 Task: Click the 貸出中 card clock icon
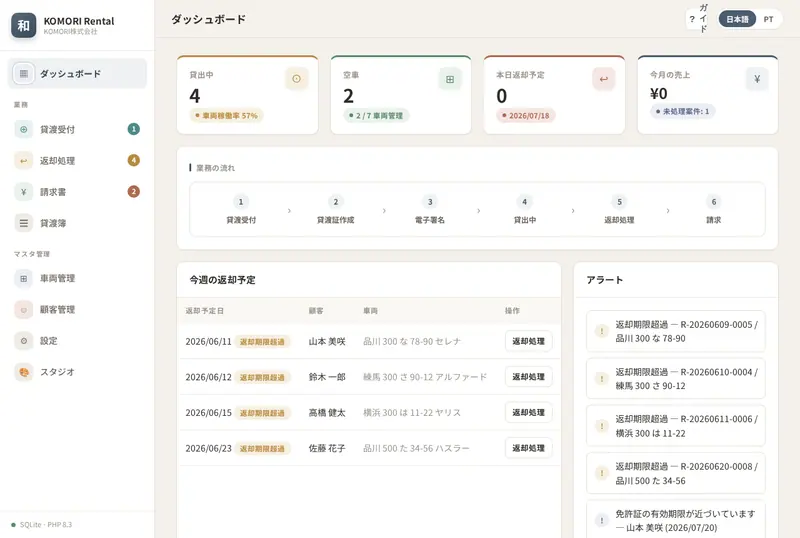[296, 79]
